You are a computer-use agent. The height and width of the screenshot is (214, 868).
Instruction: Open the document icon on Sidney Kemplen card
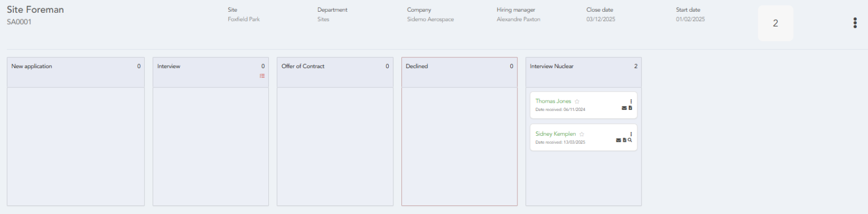coord(625,140)
